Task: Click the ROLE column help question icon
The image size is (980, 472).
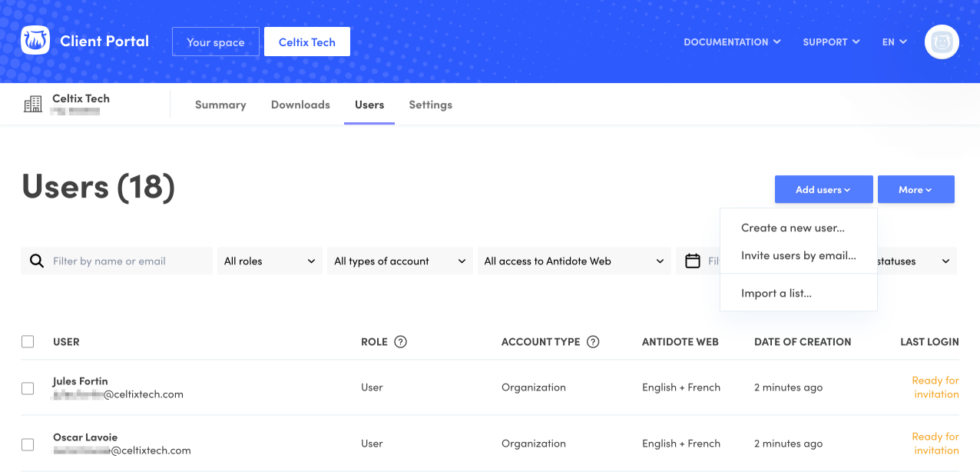Action: (x=400, y=342)
